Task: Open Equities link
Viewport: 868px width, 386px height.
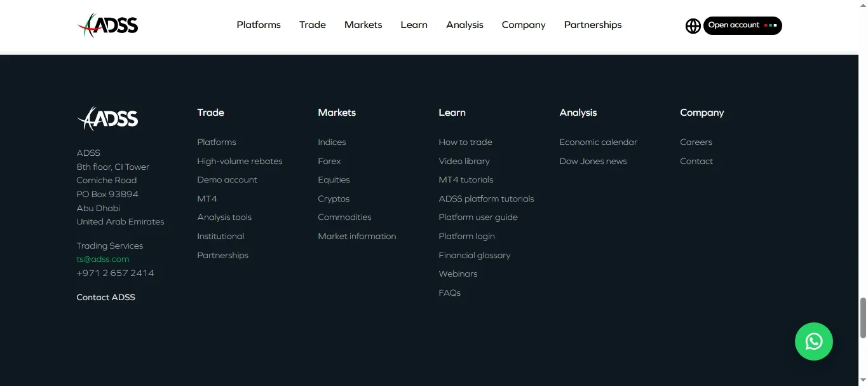Action: 334,180
